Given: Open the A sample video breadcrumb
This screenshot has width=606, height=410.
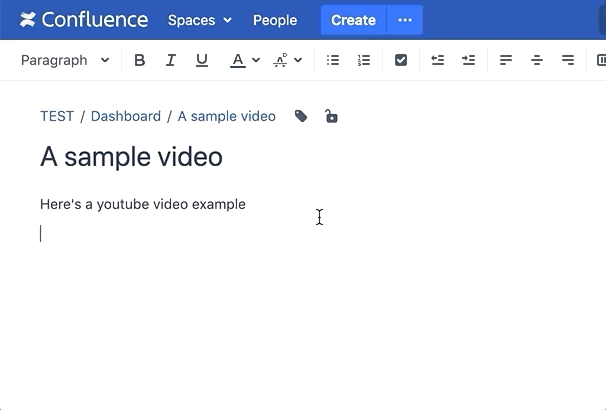Looking at the screenshot, I should [x=226, y=116].
